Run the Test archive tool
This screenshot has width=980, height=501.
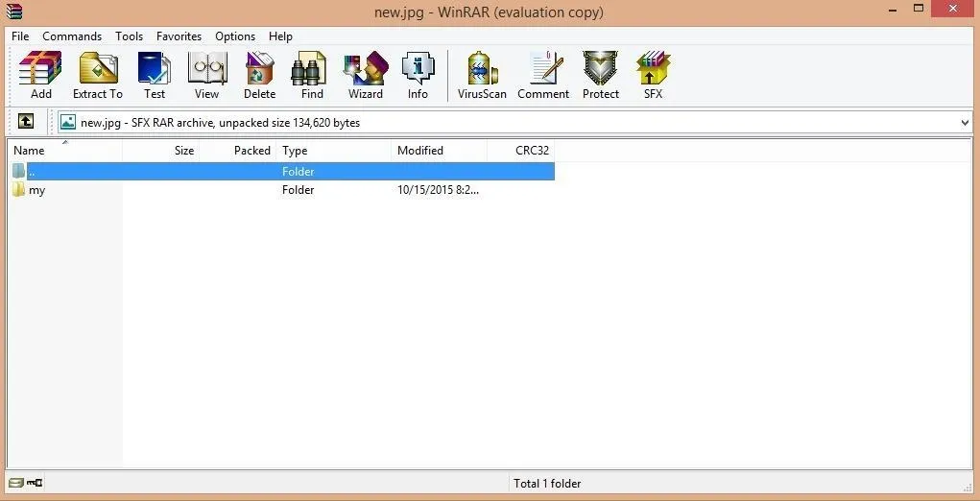(x=155, y=75)
